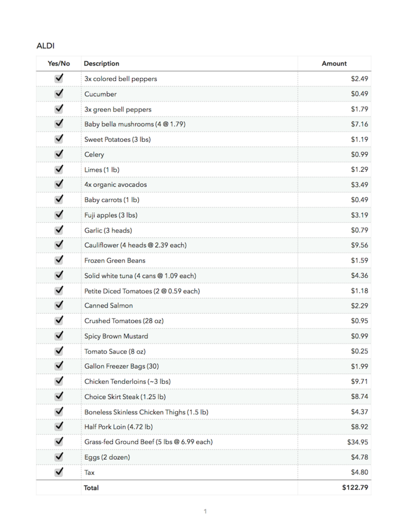Toggle Tomato Sauce (8 oz) checkbox
This screenshot has height=532, width=411.
(59, 351)
